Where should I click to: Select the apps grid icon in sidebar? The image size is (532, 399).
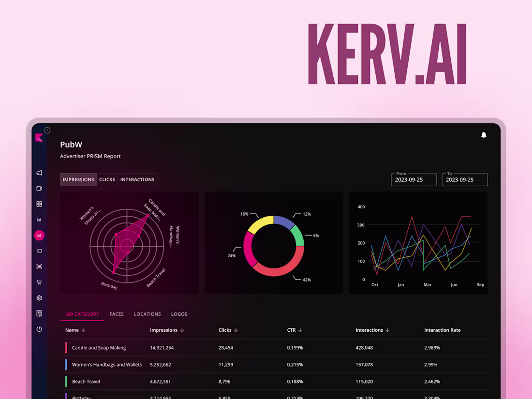(39, 204)
